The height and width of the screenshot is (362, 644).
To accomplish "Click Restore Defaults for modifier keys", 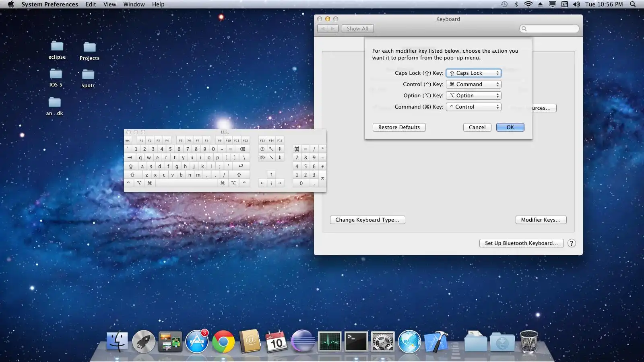I will (399, 127).
